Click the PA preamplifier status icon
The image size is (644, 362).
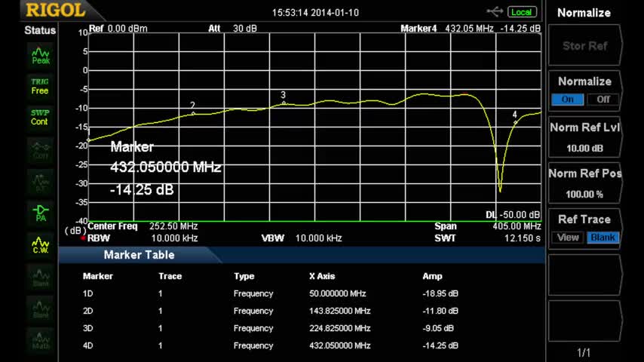pyautogui.click(x=41, y=213)
